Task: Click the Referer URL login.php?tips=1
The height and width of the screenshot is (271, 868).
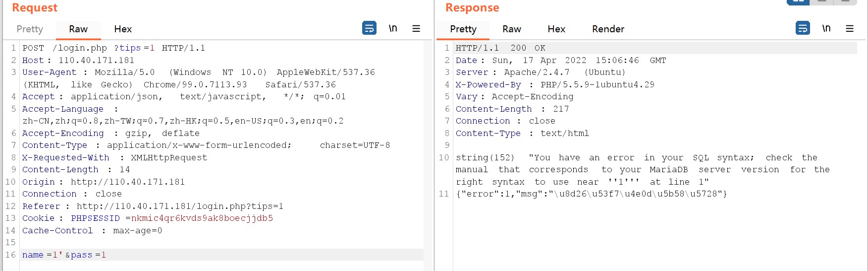Action: click(180, 206)
